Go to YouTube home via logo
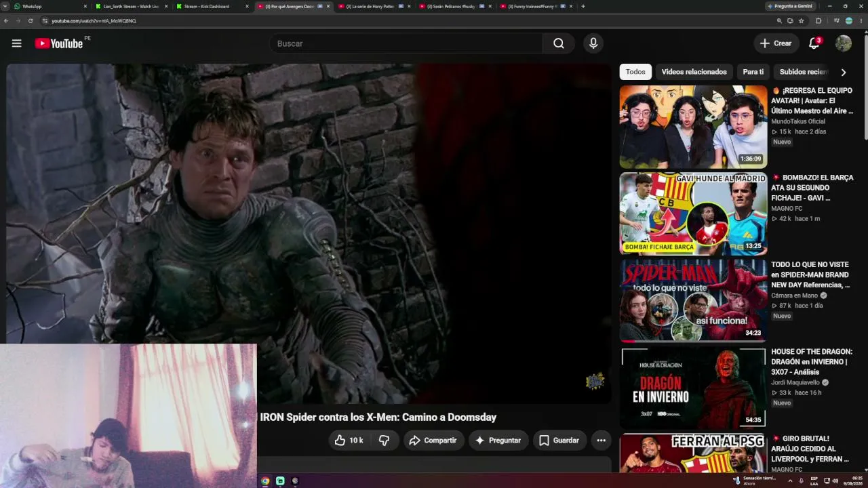 point(59,43)
